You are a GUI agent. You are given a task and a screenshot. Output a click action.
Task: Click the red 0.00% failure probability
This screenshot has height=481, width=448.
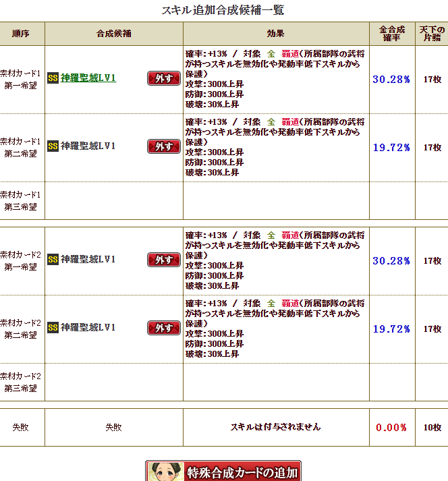tap(391, 428)
